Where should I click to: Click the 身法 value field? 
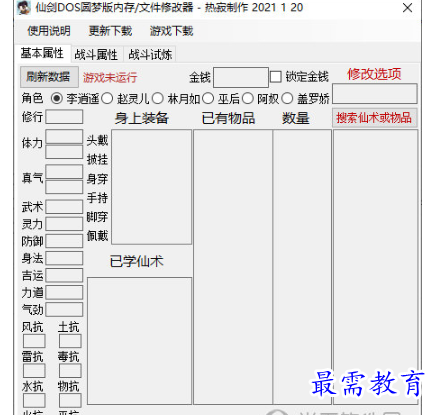64,258
